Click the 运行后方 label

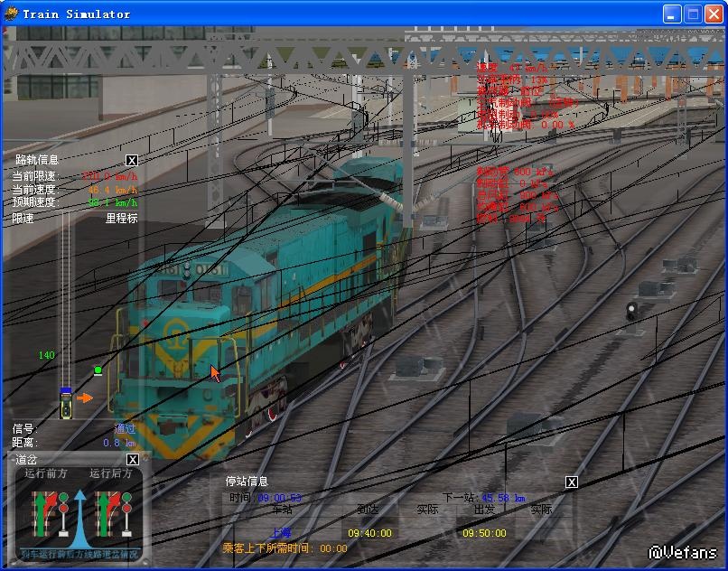click(x=110, y=473)
